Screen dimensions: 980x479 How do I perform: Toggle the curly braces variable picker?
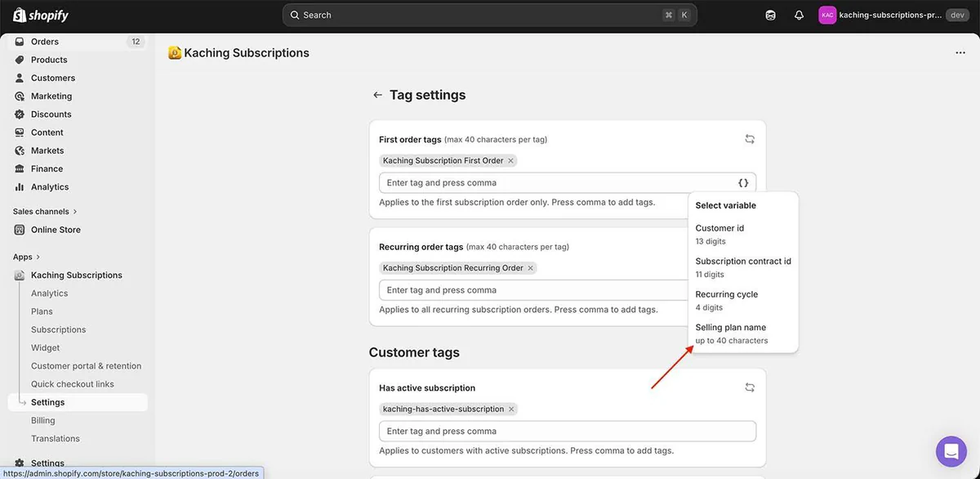coord(743,183)
